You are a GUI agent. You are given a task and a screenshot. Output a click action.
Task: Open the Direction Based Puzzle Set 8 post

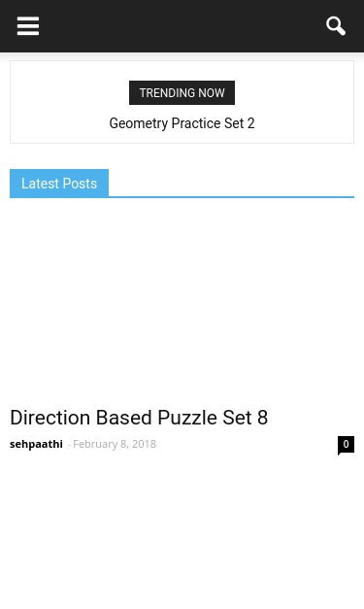139,418
